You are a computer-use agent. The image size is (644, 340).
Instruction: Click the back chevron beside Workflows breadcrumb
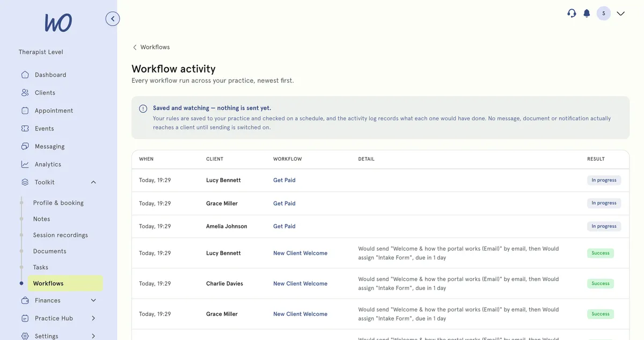135,47
